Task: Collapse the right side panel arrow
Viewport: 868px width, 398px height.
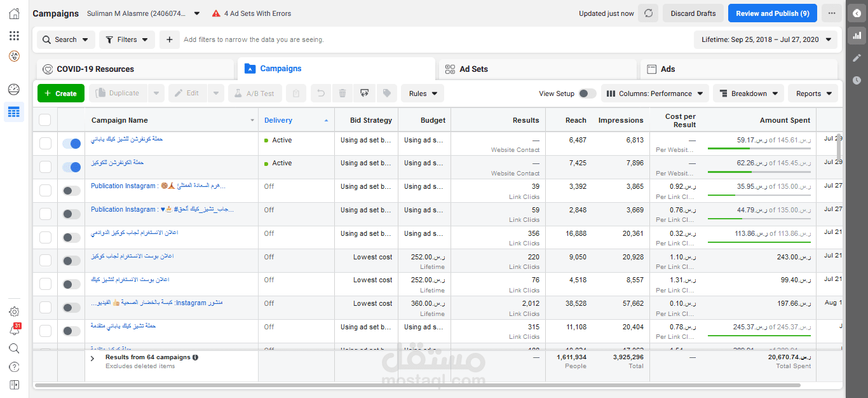Action: click(x=857, y=13)
